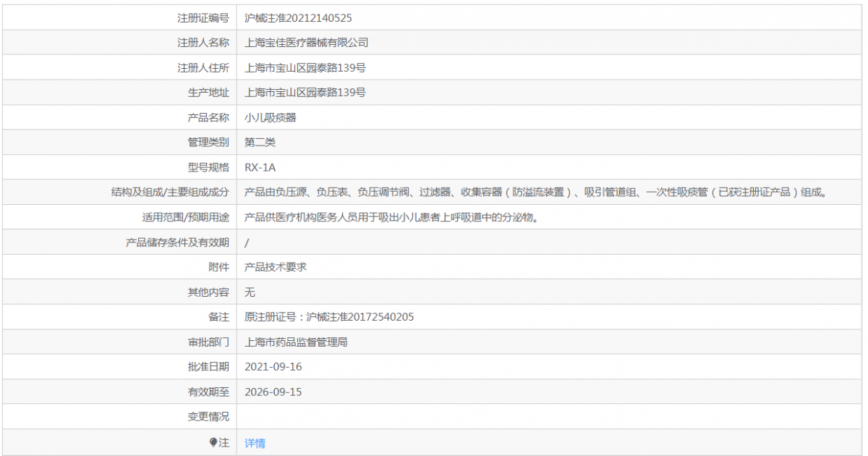The width and height of the screenshot is (868, 456).
Task: Click the 附件 label
Action: click(x=218, y=267)
